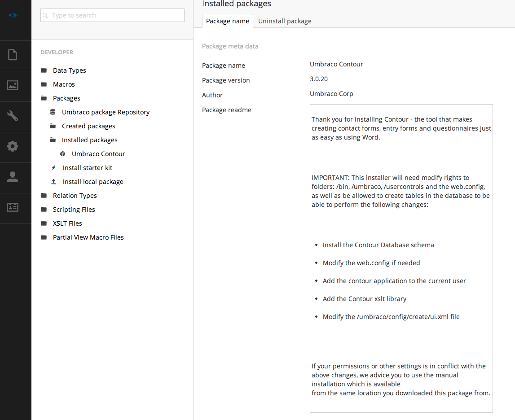
Task: Open the Created packages folder
Action: click(x=88, y=126)
